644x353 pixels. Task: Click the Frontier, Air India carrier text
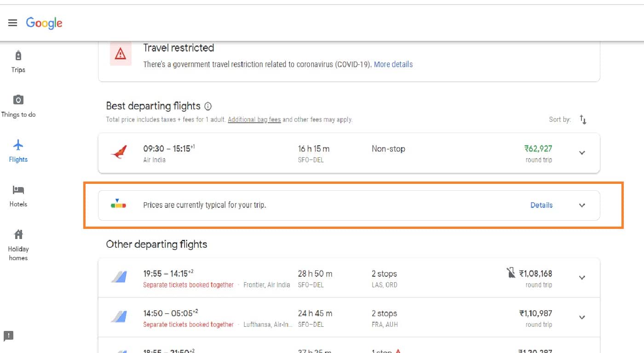coord(267,285)
